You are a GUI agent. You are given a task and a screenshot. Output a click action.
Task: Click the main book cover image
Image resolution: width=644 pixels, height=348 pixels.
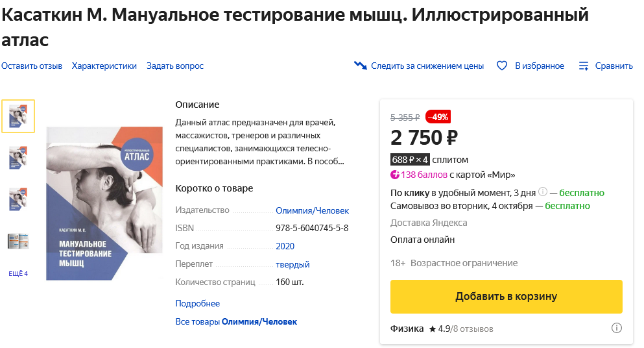tap(104, 203)
